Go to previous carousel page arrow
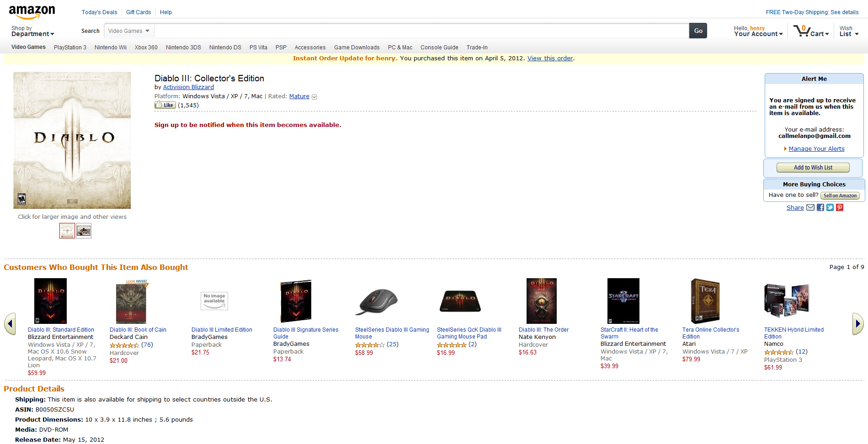This screenshot has width=868, height=444. tap(10, 324)
